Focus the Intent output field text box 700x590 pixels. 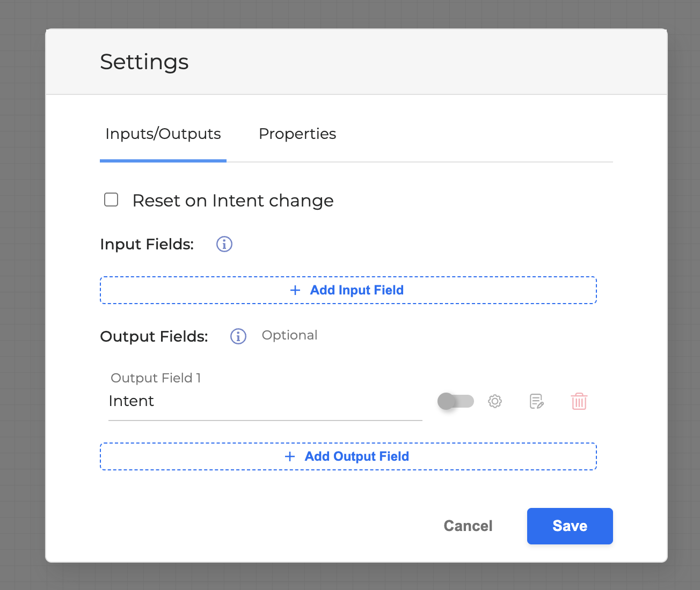point(265,401)
